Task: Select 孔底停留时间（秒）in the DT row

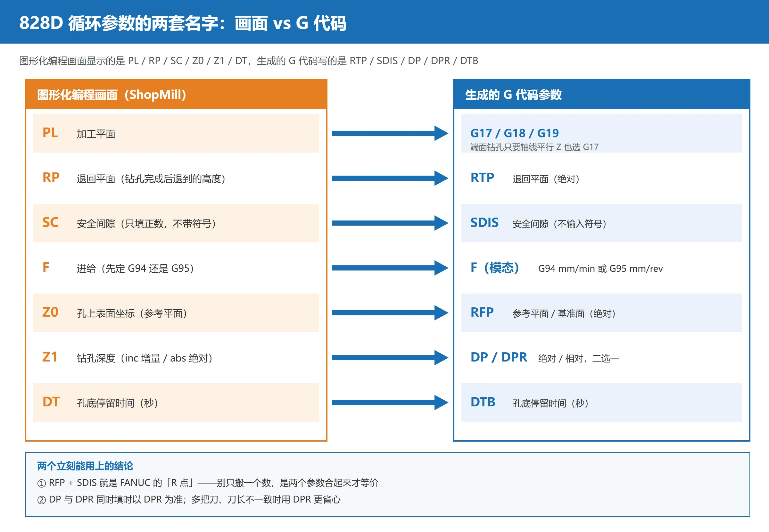Action: pyautogui.click(x=117, y=403)
